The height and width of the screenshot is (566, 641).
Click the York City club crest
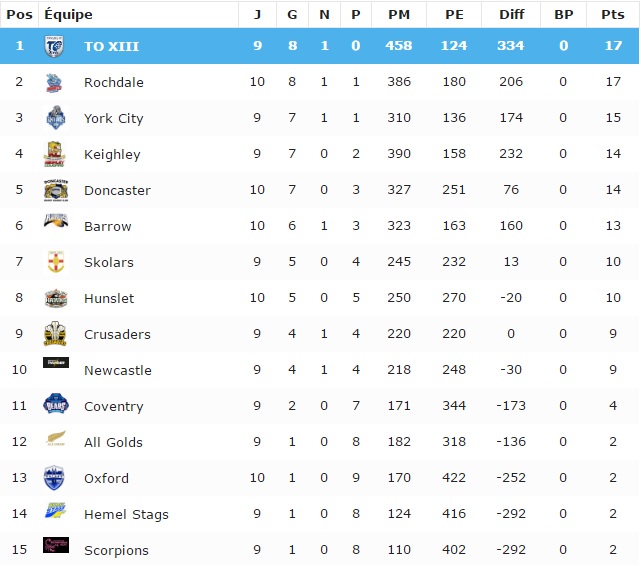click(55, 118)
